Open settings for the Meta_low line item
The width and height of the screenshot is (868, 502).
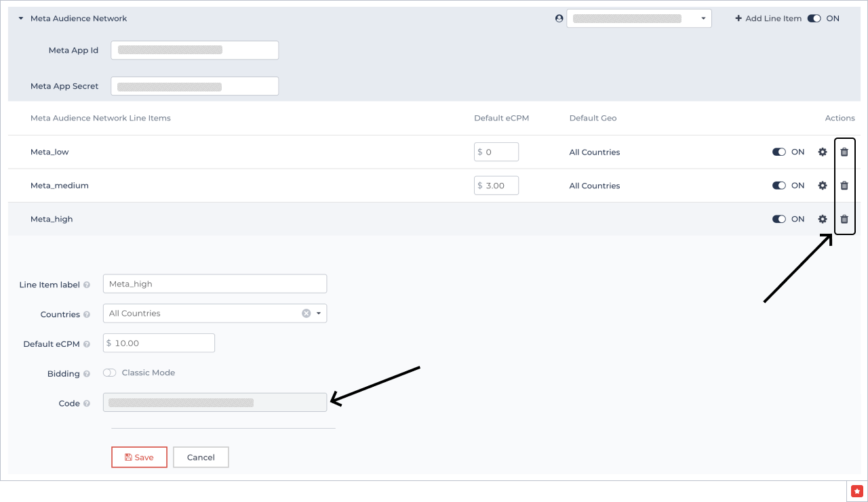(823, 152)
